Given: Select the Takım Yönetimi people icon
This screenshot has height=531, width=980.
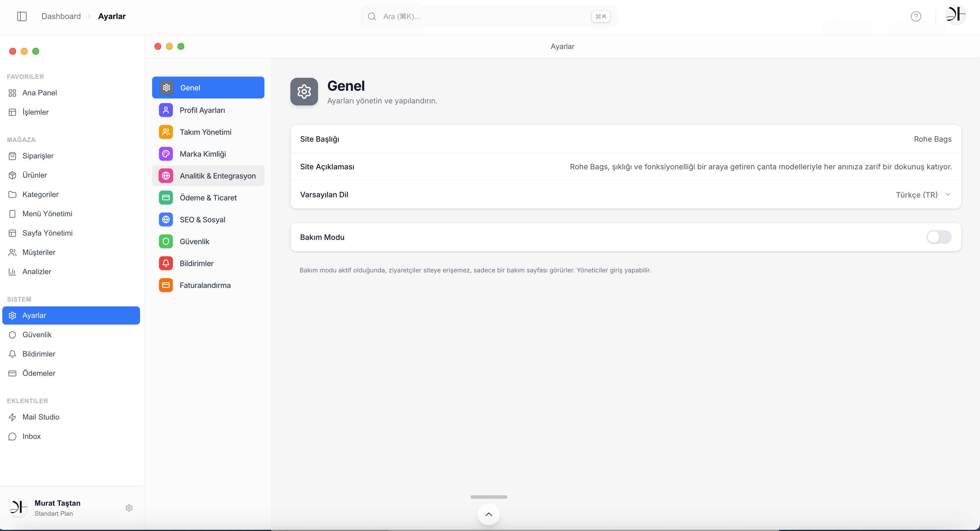Looking at the screenshot, I should pos(166,132).
